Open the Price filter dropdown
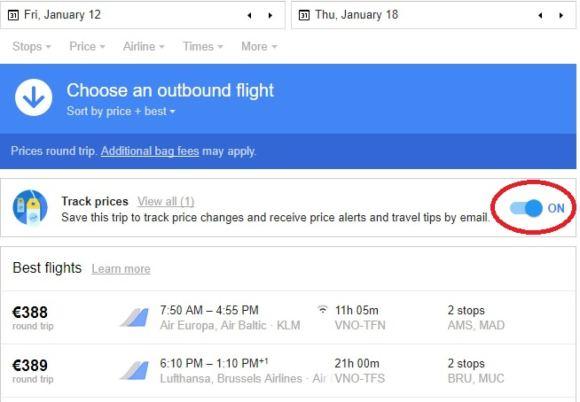The image size is (580, 402). click(87, 47)
